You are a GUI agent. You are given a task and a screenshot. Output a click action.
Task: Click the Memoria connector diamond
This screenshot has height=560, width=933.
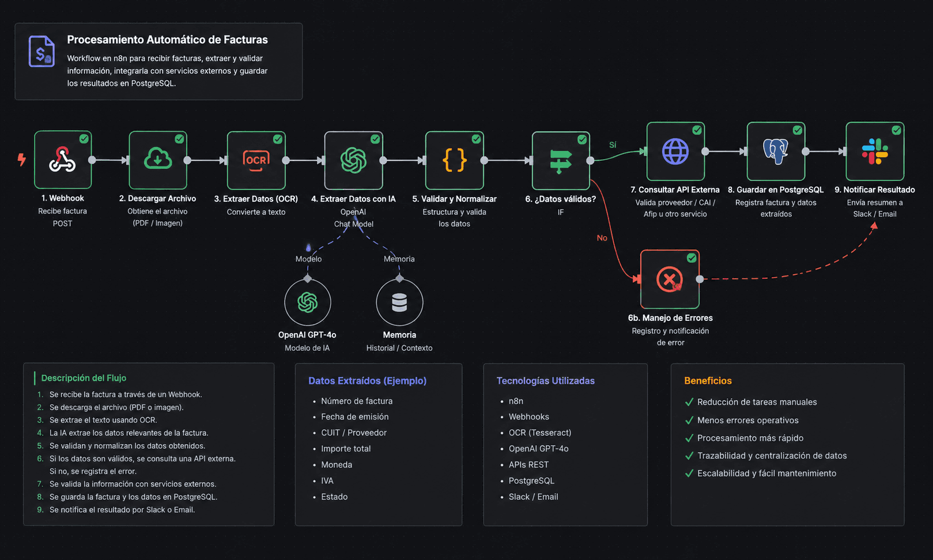(399, 279)
